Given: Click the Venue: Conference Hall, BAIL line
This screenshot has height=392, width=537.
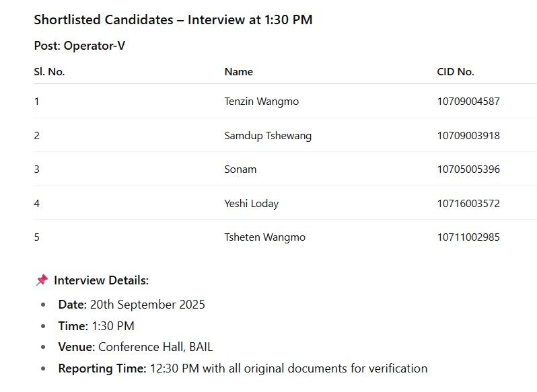Looking at the screenshot, I should pos(135,348).
